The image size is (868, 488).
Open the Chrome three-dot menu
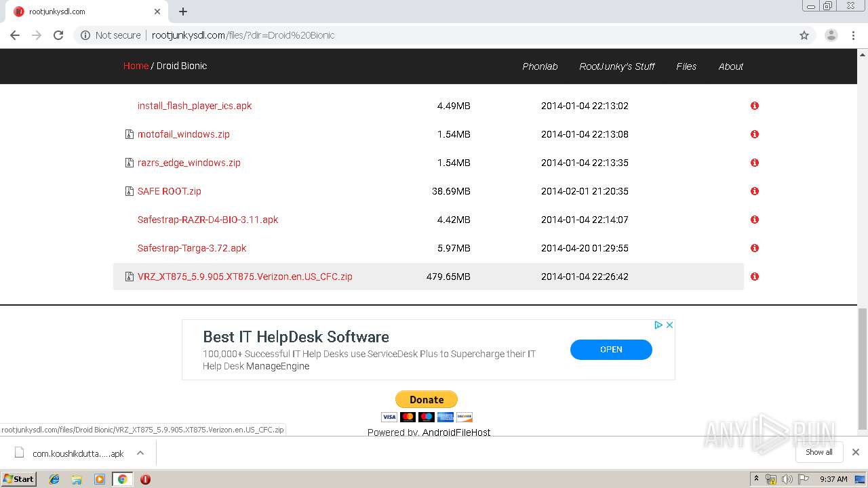pyautogui.click(x=854, y=35)
